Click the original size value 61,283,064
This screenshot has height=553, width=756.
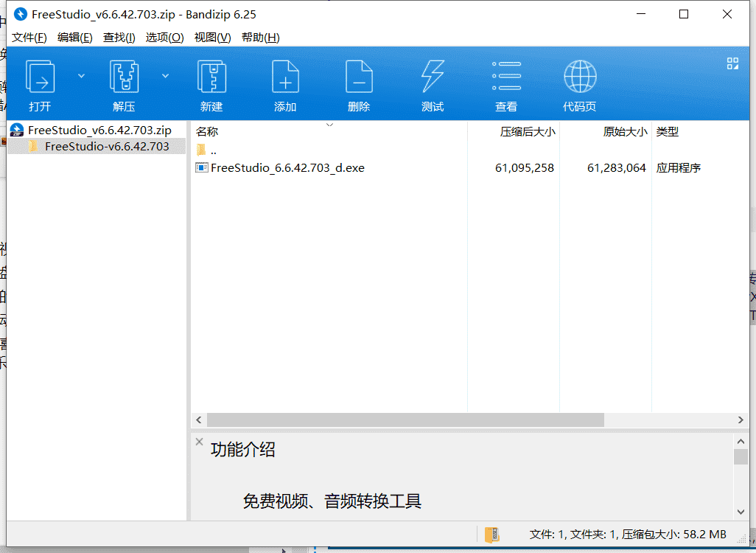coord(617,167)
